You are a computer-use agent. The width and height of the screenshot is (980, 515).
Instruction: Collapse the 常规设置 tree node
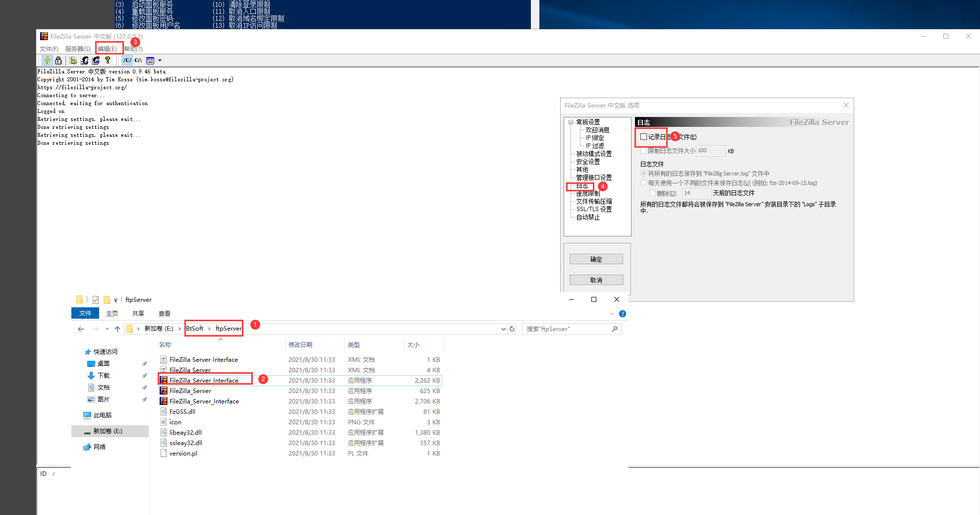pos(571,122)
